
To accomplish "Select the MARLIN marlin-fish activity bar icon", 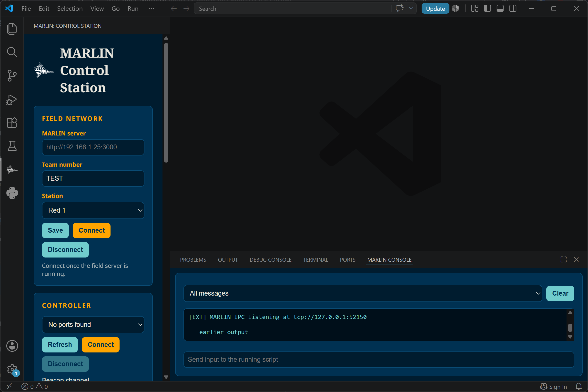I will (x=12, y=169).
